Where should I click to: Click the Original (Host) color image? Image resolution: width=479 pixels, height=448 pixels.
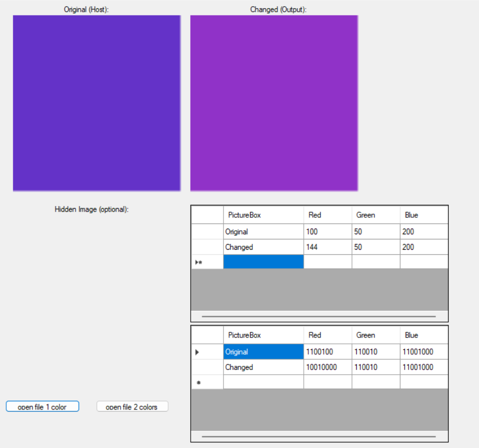97,103
